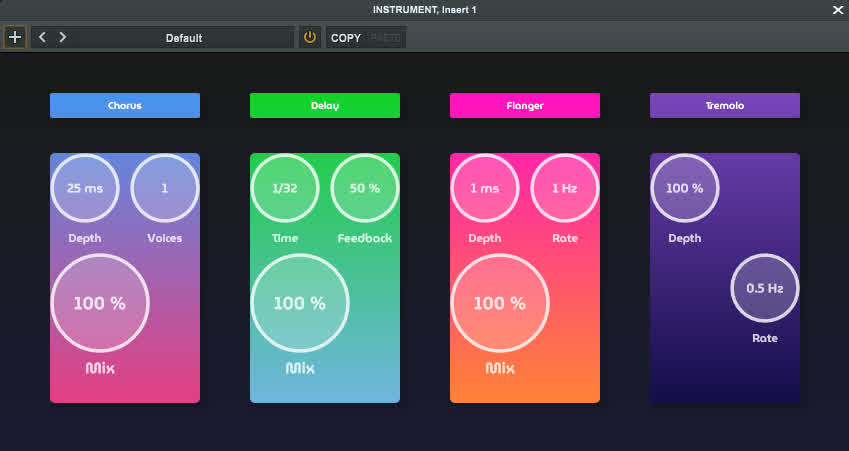
Task: Close the INSTRUMENT Insert 1 window
Action: 838,10
